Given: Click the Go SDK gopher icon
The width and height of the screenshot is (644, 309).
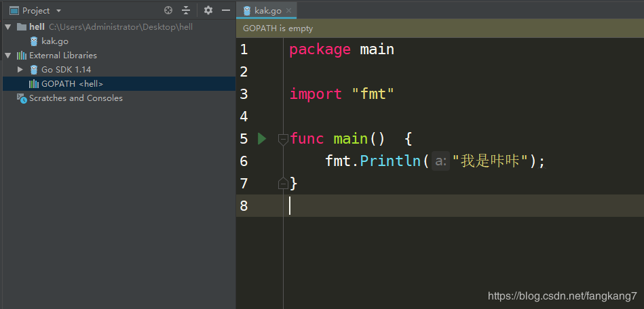Looking at the screenshot, I should coord(34,70).
